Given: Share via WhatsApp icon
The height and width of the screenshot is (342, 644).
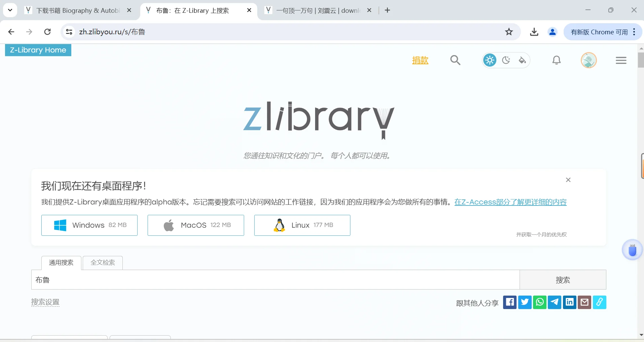Looking at the screenshot, I should click(540, 302).
